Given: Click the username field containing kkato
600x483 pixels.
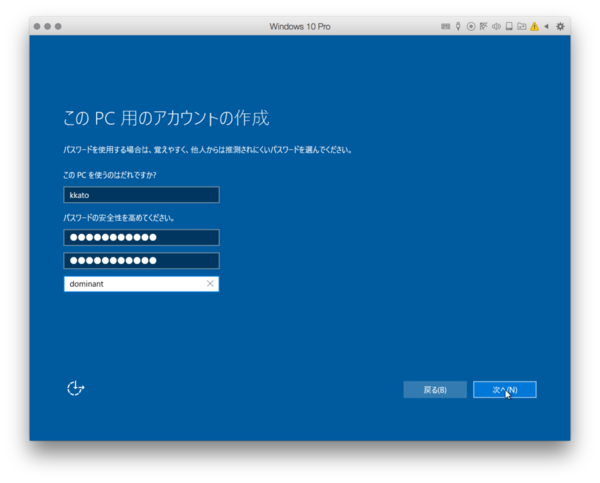Looking at the screenshot, I should pos(141,195).
